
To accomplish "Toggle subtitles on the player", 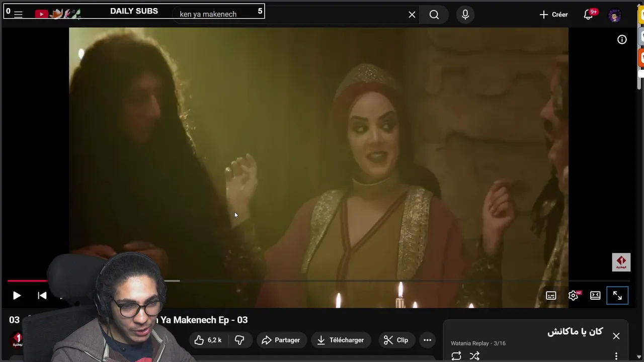I will point(551,296).
